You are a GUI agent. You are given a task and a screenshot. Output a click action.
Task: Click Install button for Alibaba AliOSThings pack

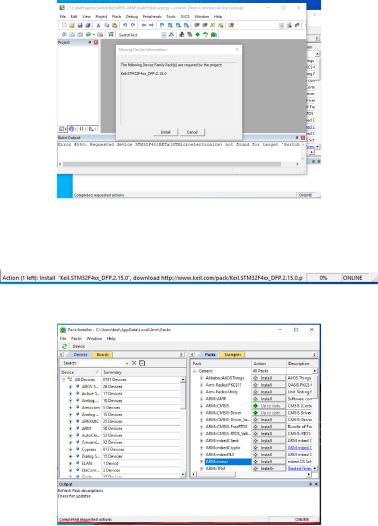(x=269, y=378)
